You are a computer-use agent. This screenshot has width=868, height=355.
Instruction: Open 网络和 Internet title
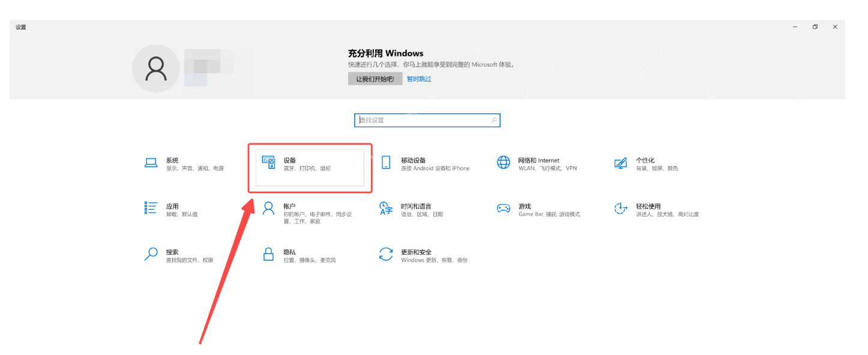tap(539, 160)
